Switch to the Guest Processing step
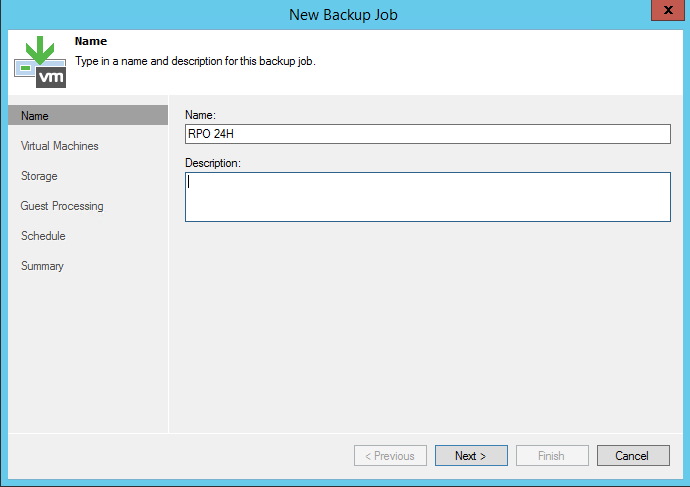 pos(62,206)
